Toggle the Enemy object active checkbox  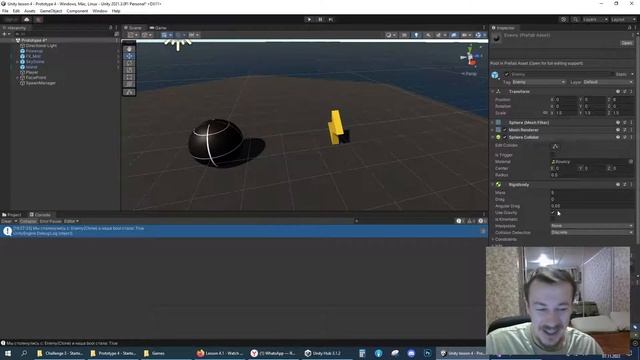coord(507,74)
